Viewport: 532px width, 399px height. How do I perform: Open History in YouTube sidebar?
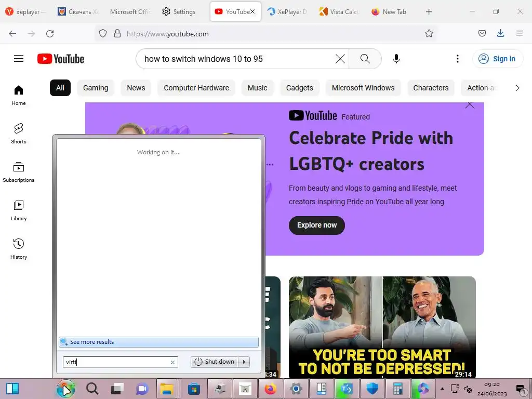point(19,249)
